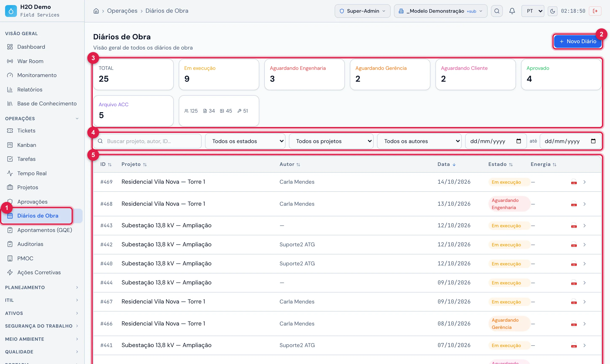Open Apontamentos (GQE) in the sidebar
Screen dimensions: 610x364
pos(42,230)
